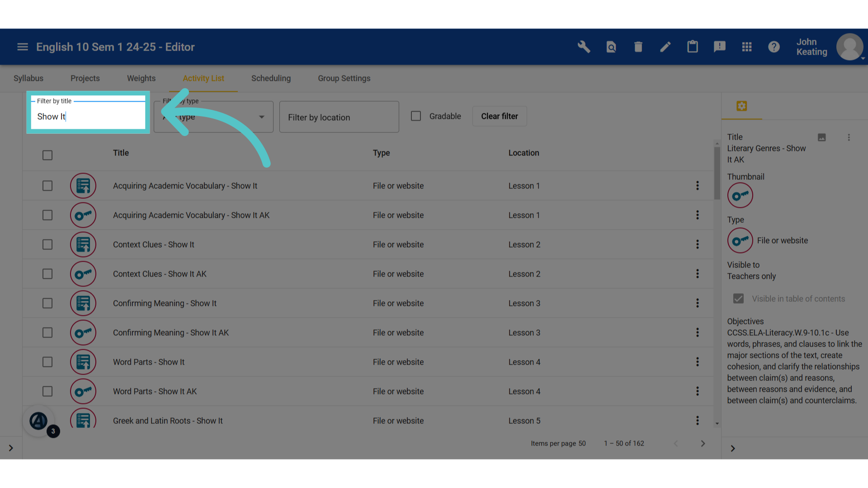
Task: Check Acquiring Academic Vocabulary - Show It AK row
Action: [47, 215]
